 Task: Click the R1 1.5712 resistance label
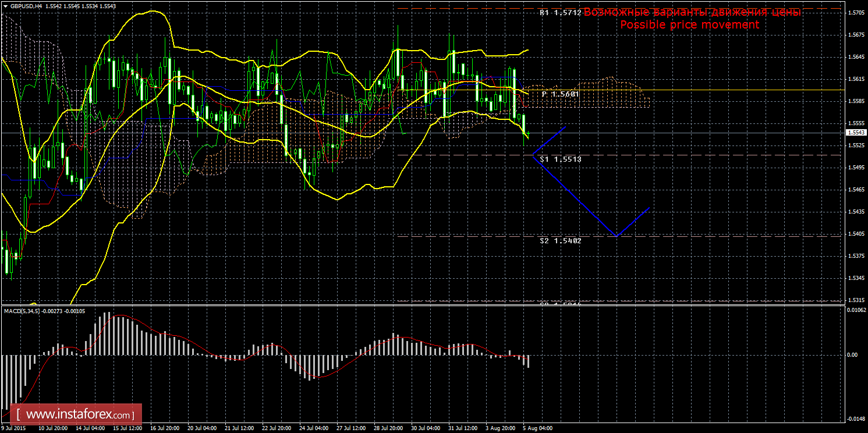560,12
